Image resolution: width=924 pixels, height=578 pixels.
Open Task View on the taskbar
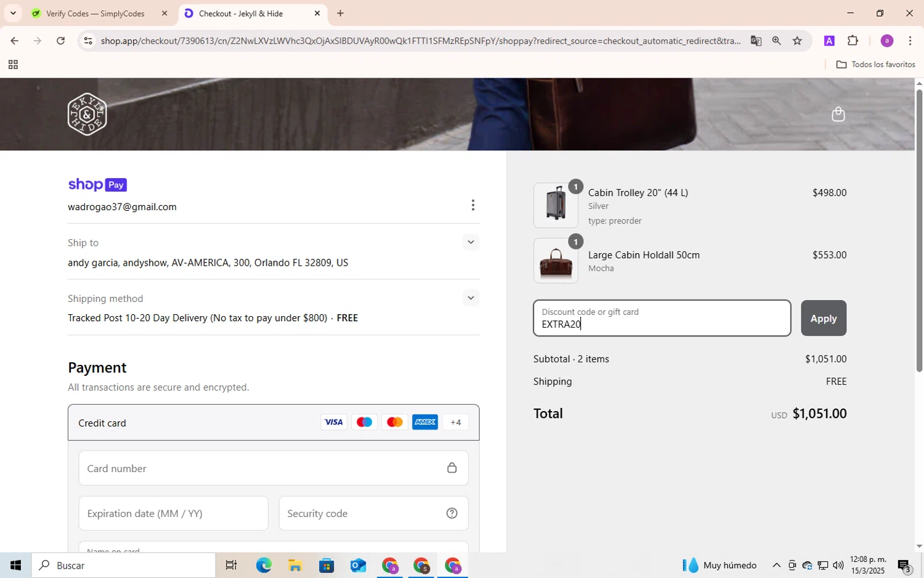[x=231, y=565]
